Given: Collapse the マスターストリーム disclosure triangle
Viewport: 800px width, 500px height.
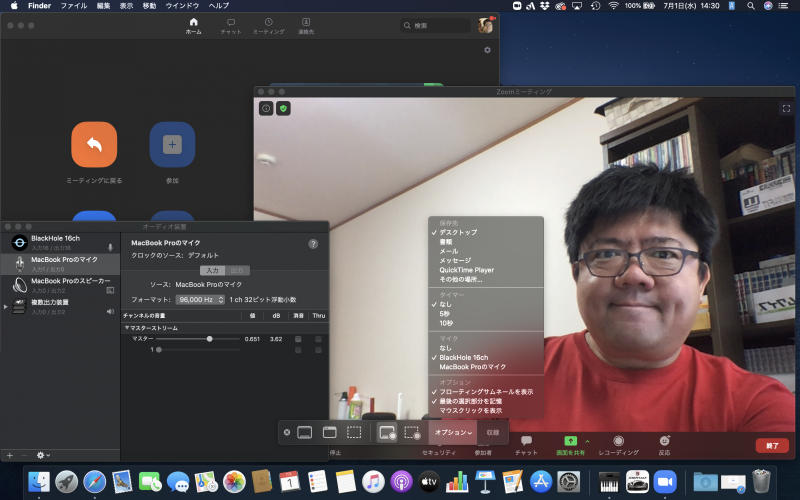Looking at the screenshot, I should [x=127, y=328].
